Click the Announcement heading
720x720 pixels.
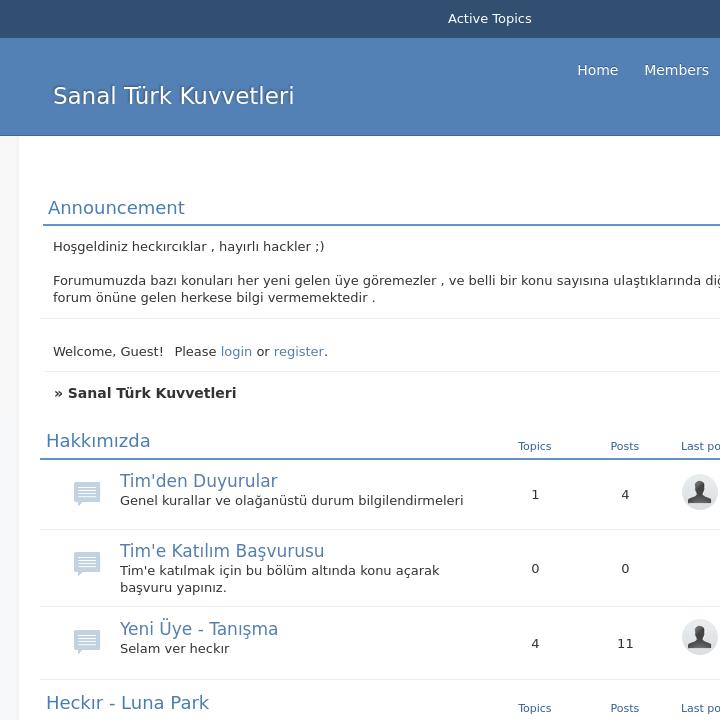tap(116, 208)
